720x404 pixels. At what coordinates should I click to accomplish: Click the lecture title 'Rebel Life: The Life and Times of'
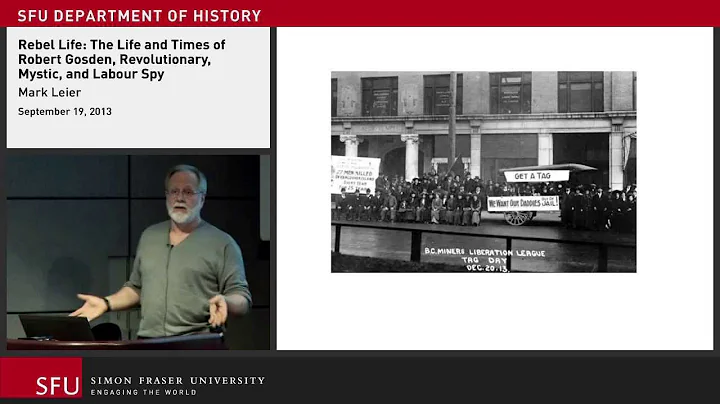122,45
